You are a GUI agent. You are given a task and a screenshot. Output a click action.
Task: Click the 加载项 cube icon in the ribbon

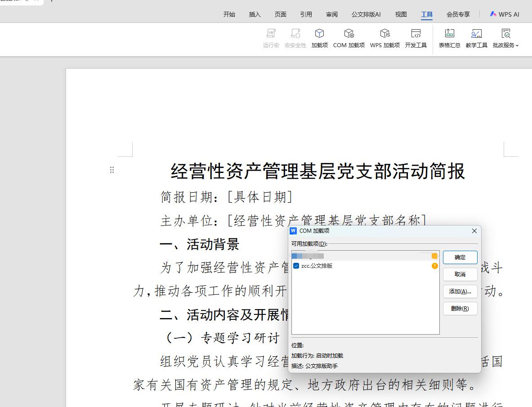tap(319, 34)
